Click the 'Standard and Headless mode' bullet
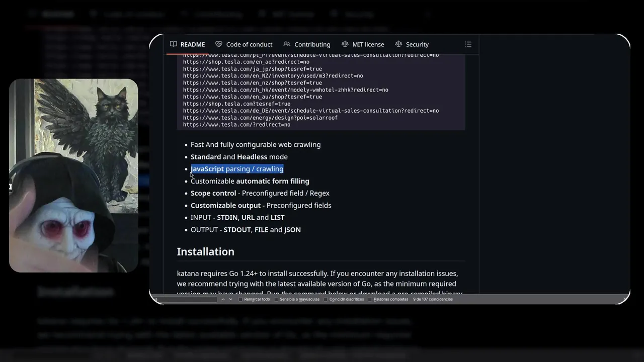644x362 pixels. point(239,157)
